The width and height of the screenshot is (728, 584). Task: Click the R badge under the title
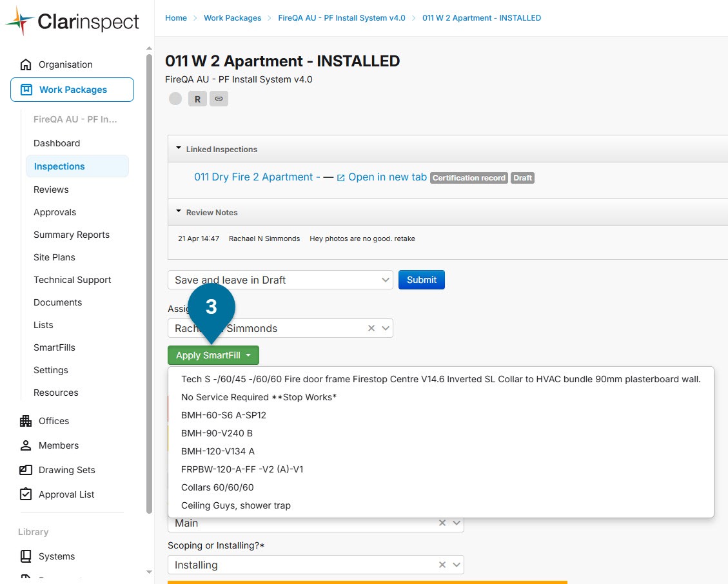tap(197, 99)
